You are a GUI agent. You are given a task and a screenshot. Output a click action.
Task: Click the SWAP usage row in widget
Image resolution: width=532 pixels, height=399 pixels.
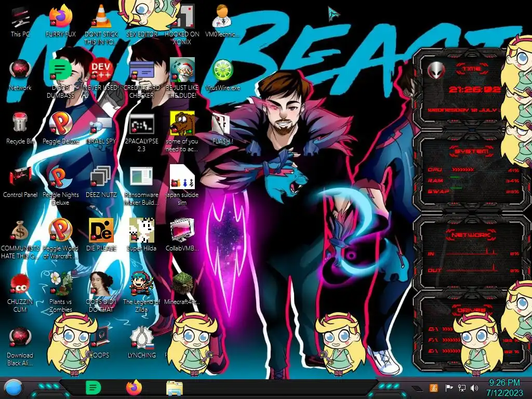[473, 192]
